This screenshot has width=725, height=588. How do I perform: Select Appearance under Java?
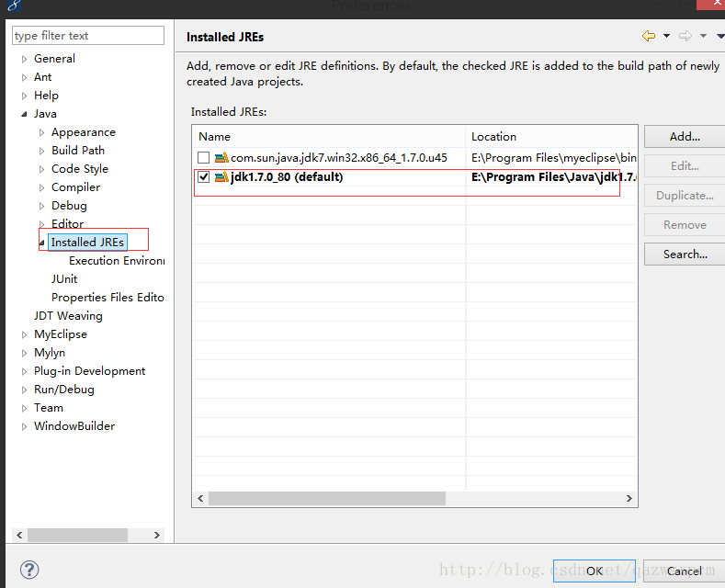coord(84,132)
